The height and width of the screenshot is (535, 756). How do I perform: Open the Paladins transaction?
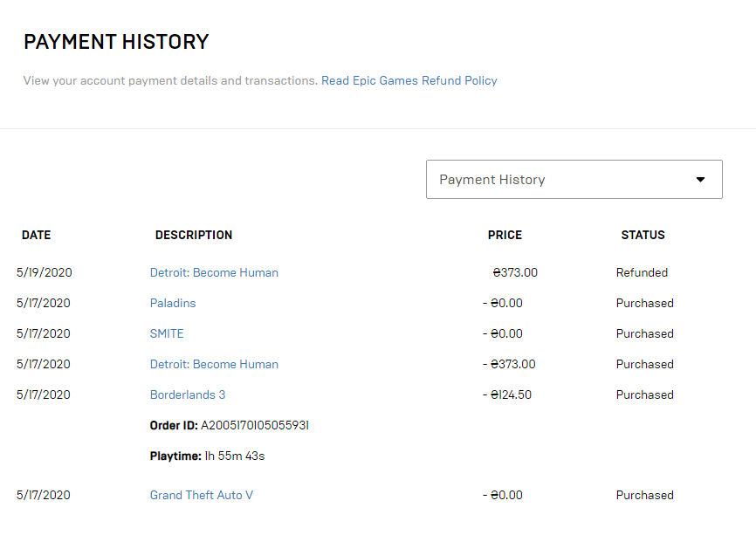click(173, 303)
